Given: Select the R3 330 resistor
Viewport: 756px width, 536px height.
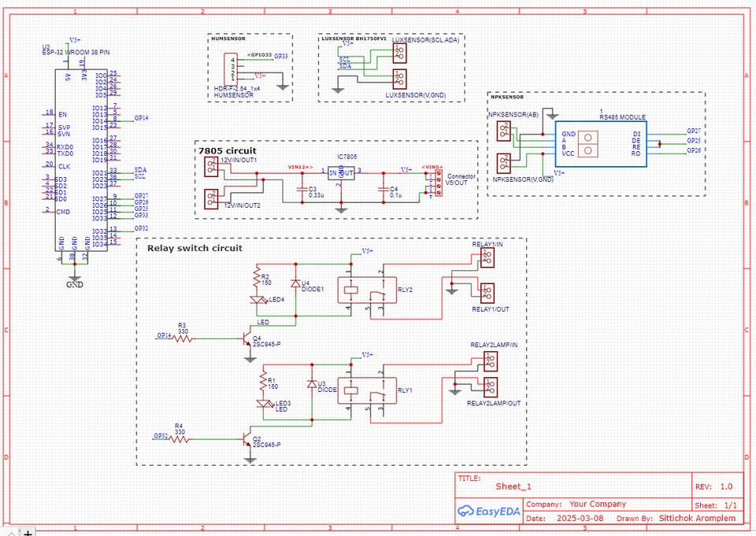Looking at the screenshot, I should (x=182, y=337).
